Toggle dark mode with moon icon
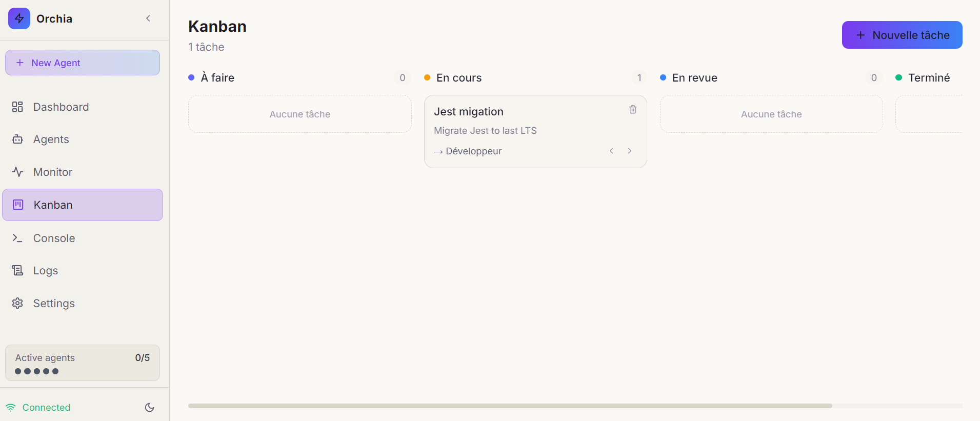Image resolution: width=980 pixels, height=421 pixels. tap(150, 408)
